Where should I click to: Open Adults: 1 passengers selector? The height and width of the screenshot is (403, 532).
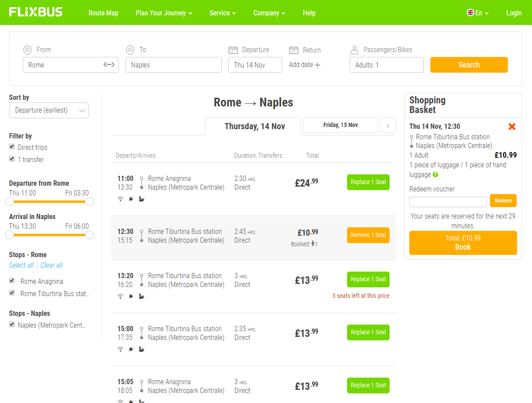[x=387, y=65]
